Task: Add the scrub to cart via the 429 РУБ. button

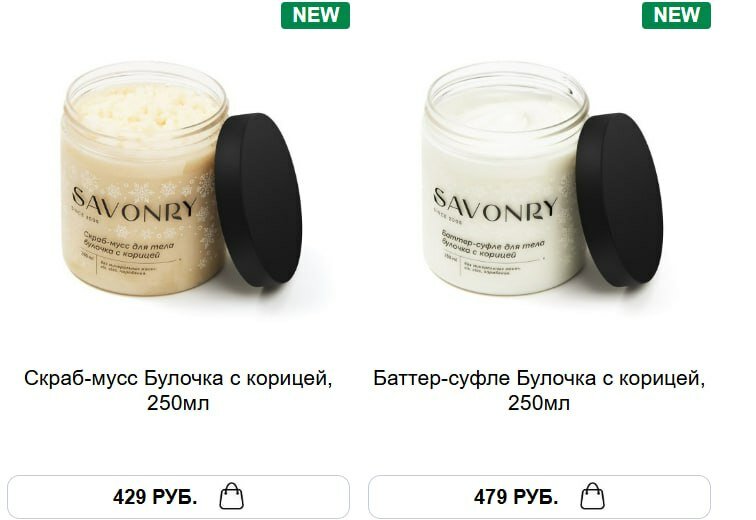Action: [178, 496]
